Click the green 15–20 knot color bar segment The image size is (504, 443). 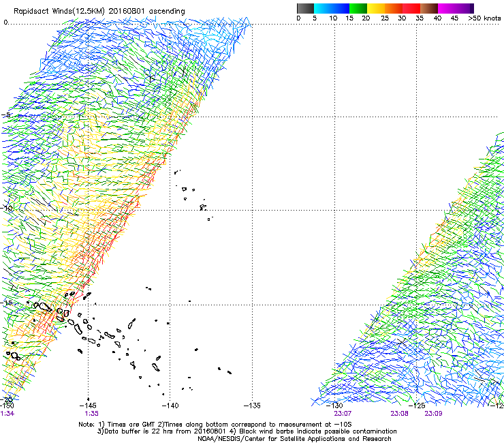tap(358, 8)
